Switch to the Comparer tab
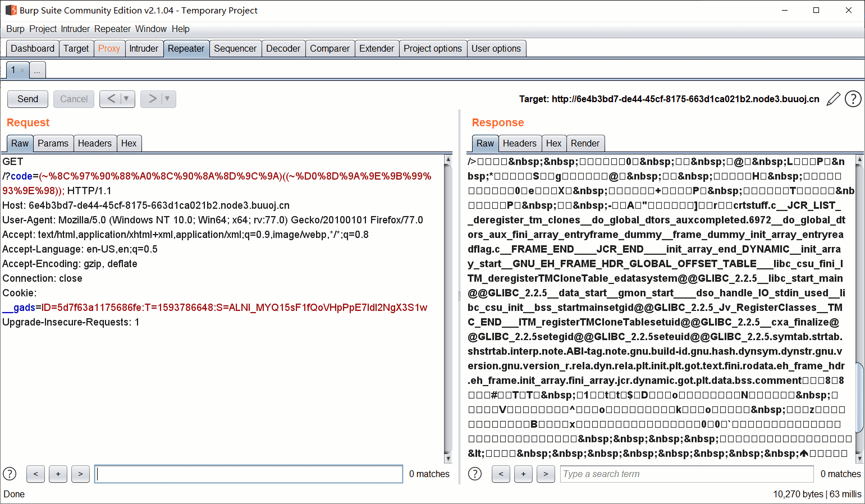Screen dimensions: 865x504 pos(330,48)
